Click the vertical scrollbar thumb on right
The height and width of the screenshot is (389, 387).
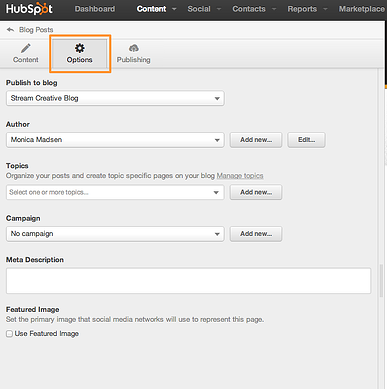(x=382, y=281)
